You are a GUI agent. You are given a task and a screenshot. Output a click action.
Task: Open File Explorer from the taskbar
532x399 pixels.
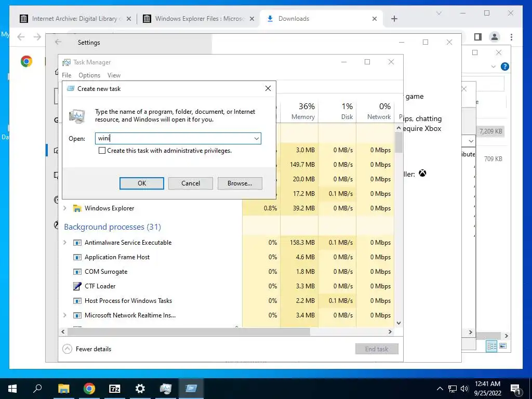[x=63, y=389]
